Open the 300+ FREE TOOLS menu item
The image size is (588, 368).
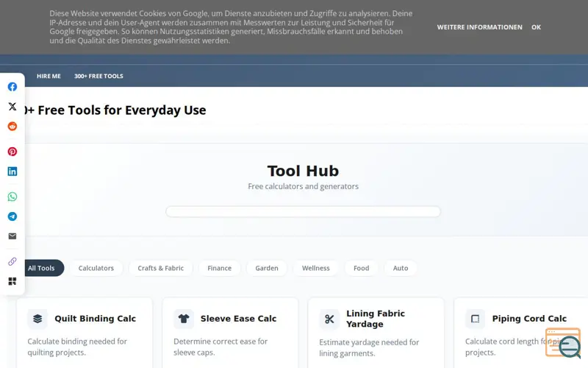[98, 77]
